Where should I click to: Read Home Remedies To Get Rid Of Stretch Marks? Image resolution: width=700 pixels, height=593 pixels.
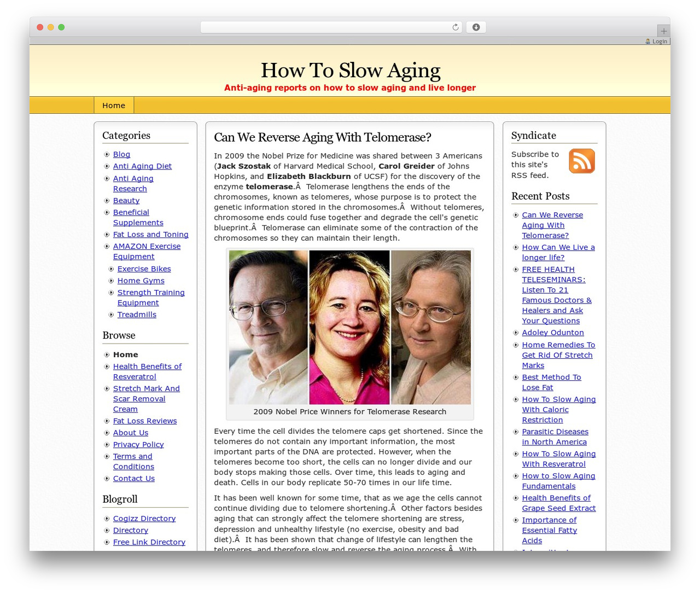coord(558,355)
